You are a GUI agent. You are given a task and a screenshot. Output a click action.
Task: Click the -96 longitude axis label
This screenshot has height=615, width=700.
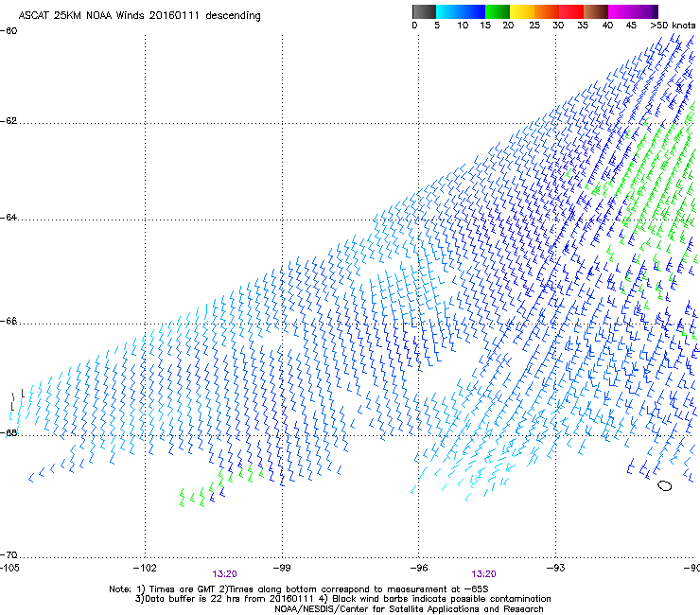pos(419,568)
